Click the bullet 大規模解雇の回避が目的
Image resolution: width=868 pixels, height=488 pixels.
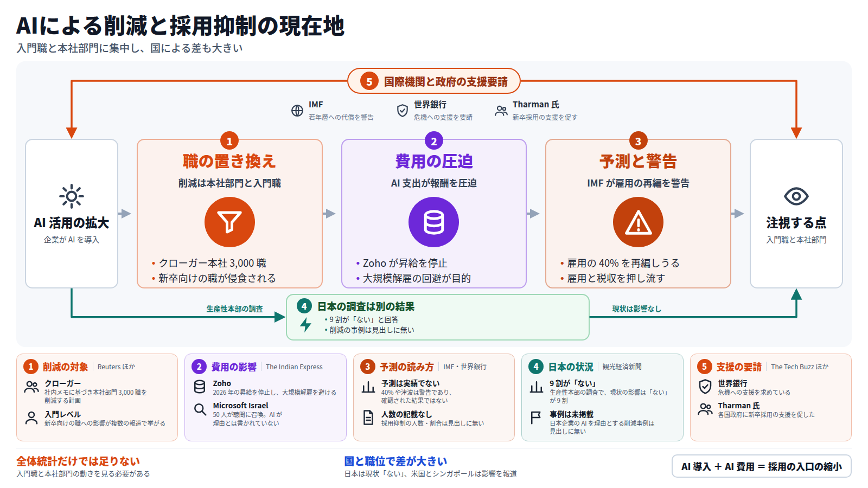pos(413,279)
